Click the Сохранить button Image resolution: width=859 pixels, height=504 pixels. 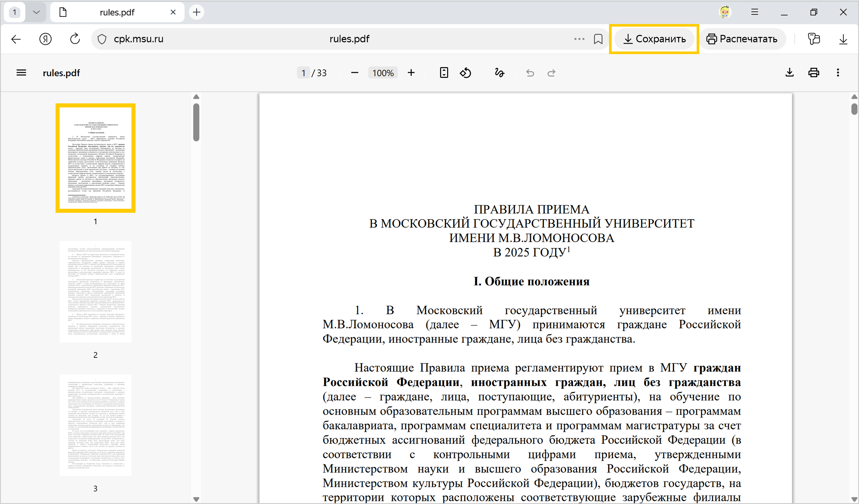[x=654, y=39]
